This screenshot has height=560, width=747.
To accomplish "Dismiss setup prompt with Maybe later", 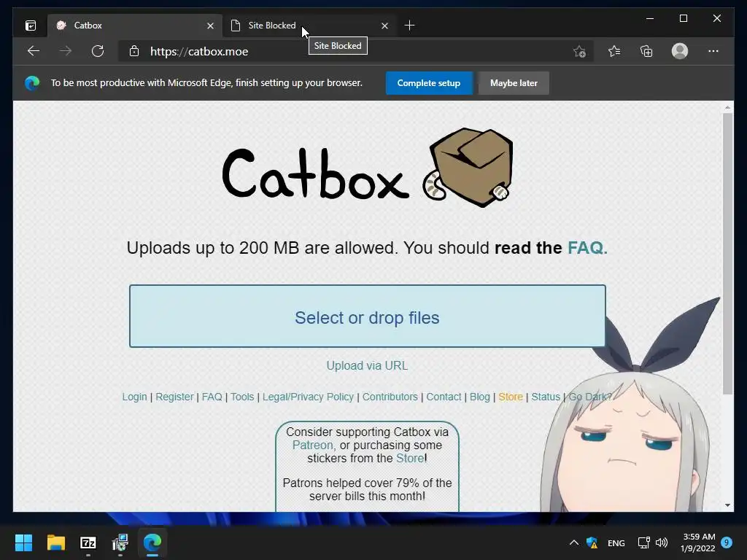I will tap(514, 83).
